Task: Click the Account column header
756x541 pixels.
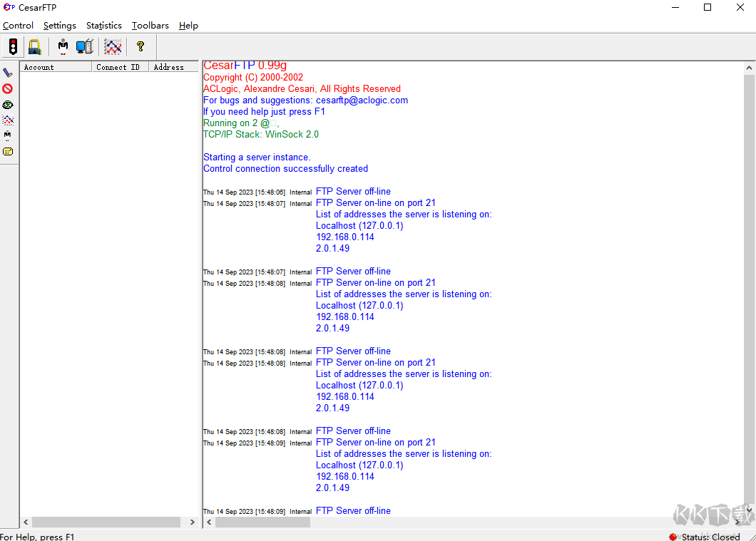Action: click(56, 67)
